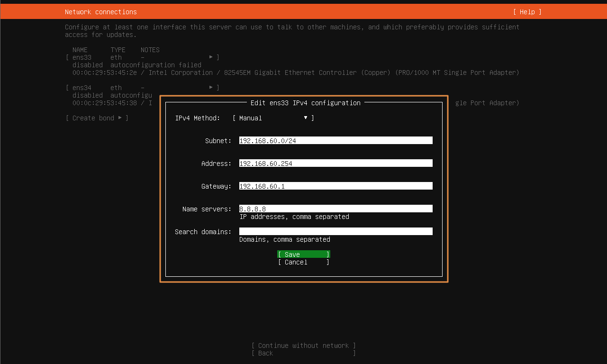Click the 'IP addresses, comma separated' hint

pyautogui.click(x=294, y=217)
